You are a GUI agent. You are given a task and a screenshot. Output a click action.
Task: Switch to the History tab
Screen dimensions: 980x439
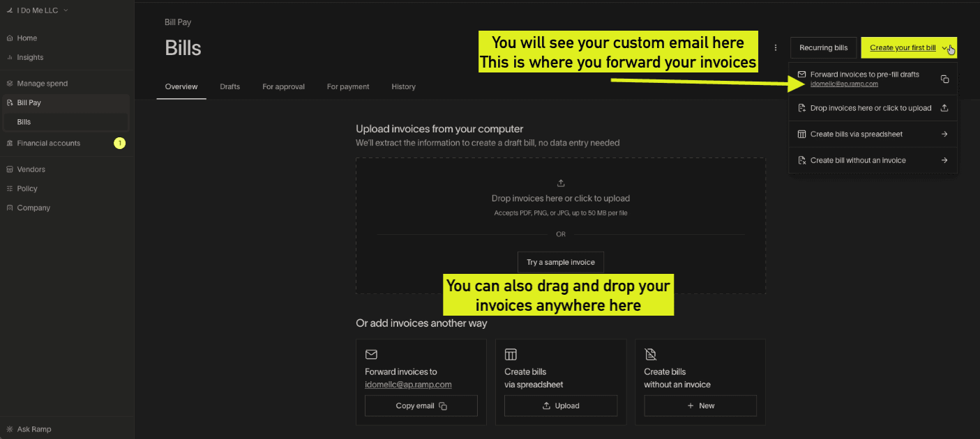(x=403, y=86)
